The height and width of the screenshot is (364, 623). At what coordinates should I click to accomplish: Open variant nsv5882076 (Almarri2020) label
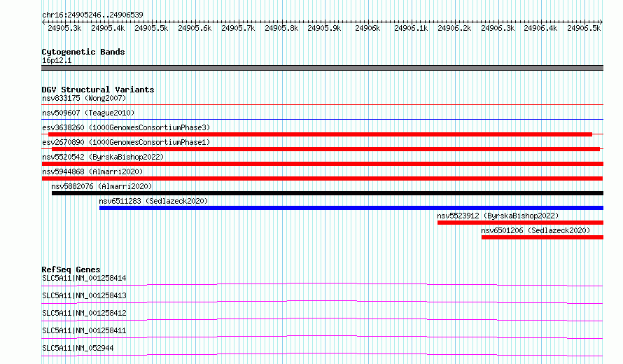[101, 186]
